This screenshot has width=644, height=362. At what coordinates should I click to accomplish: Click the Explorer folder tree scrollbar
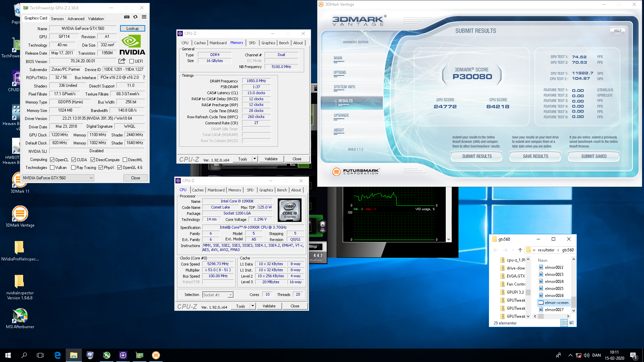tap(528, 288)
